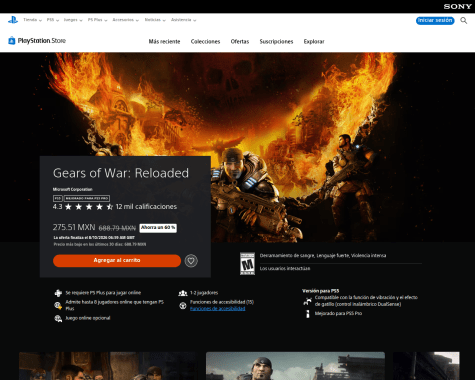Click the SONY logo
This screenshot has width=475, height=380.
point(457,6)
